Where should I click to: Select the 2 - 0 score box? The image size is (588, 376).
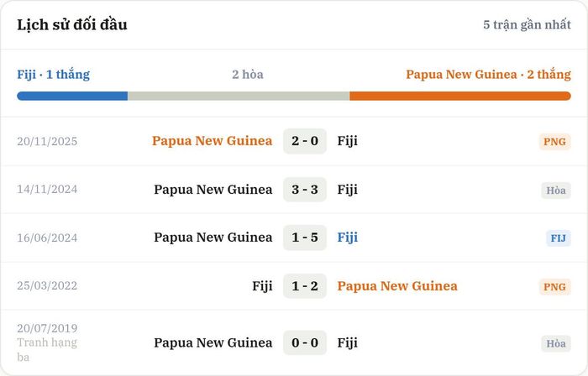(x=304, y=141)
